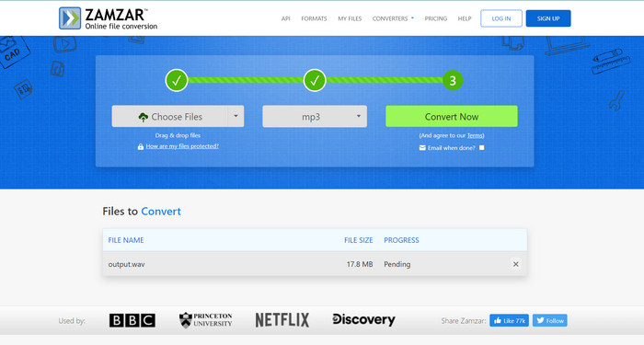Click the FILE SIZE column header
644x345 pixels.
358,240
